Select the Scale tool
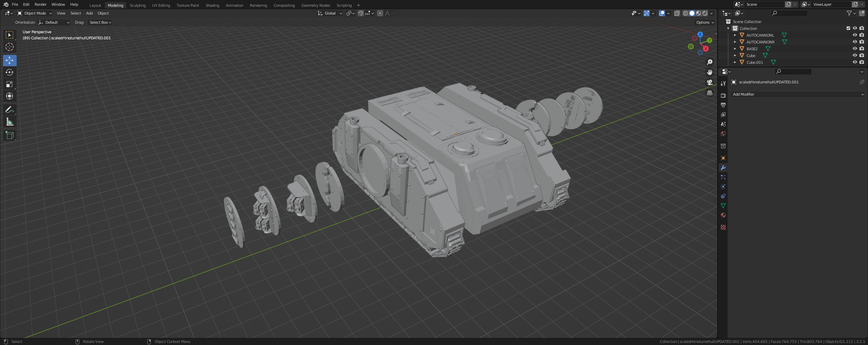This screenshot has width=868, height=345. point(9,84)
